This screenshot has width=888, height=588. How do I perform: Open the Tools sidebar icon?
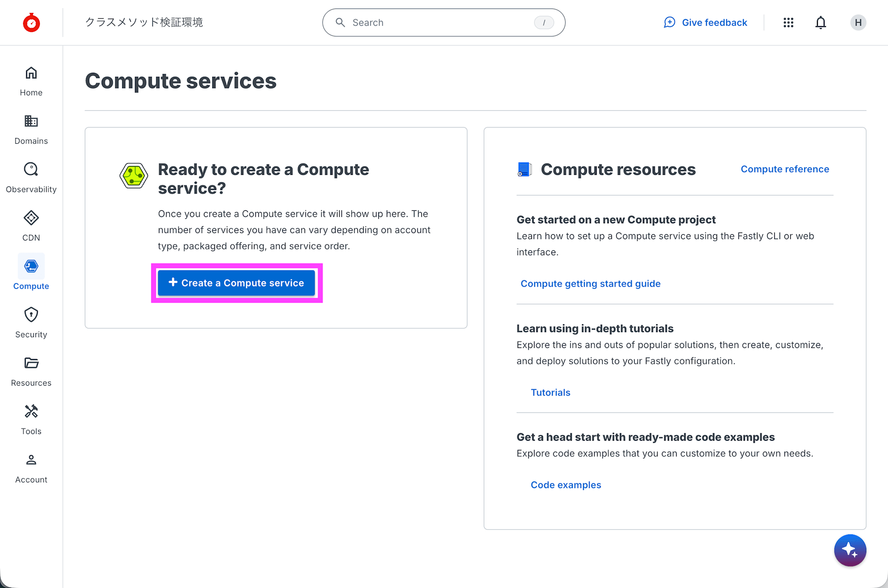(x=31, y=412)
